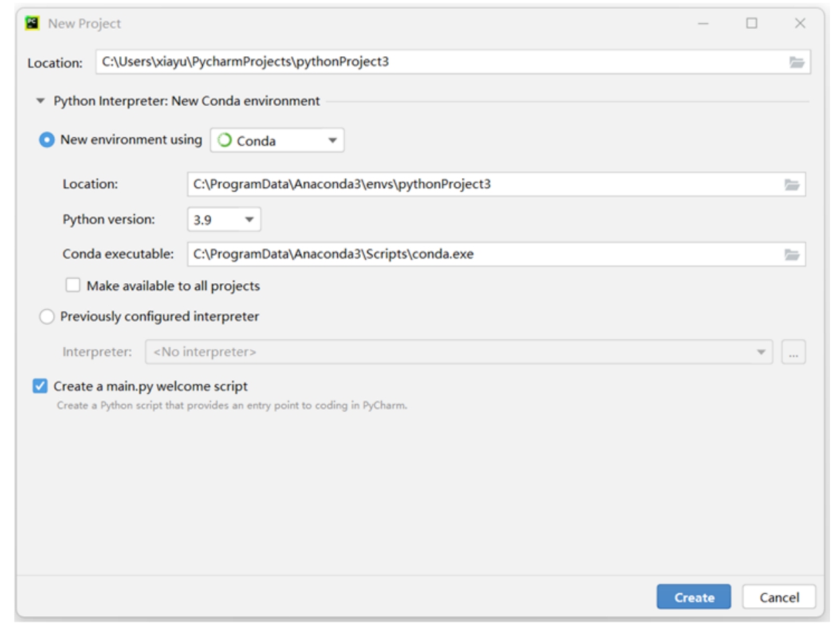The height and width of the screenshot is (634, 840).
Task: Click the 'Conda executable:' label
Action: 118,254
